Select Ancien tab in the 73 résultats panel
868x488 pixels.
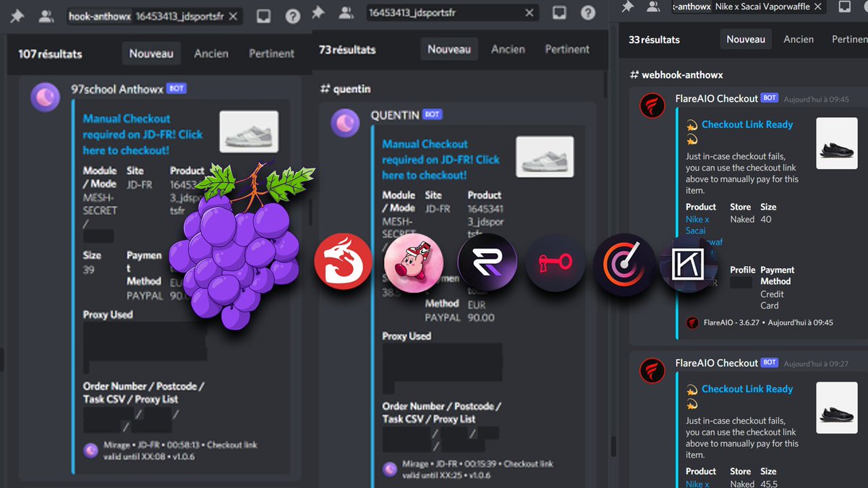point(508,49)
